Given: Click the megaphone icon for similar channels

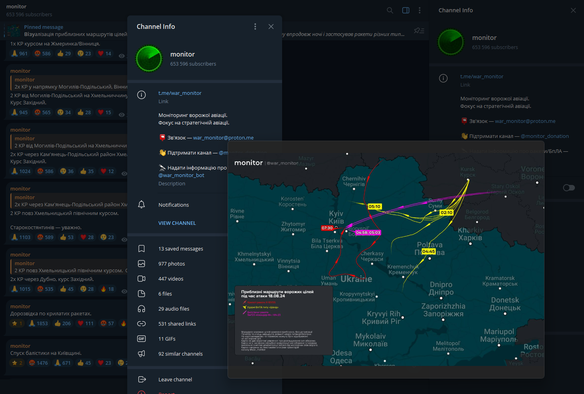Looking at the screenshot, I should click(142, 354).
